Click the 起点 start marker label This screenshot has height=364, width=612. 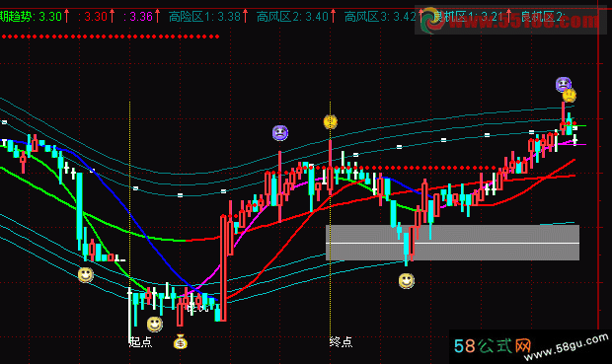pos(140,342)
